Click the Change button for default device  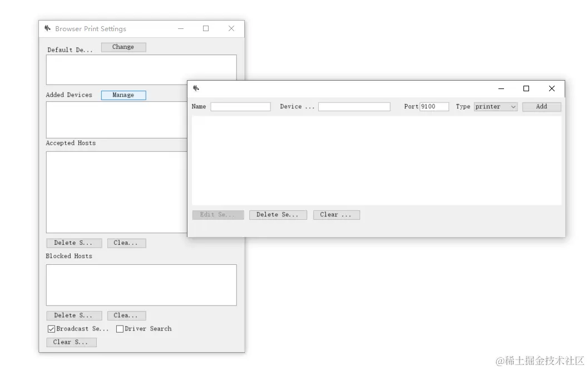click(x=123, y=47)
